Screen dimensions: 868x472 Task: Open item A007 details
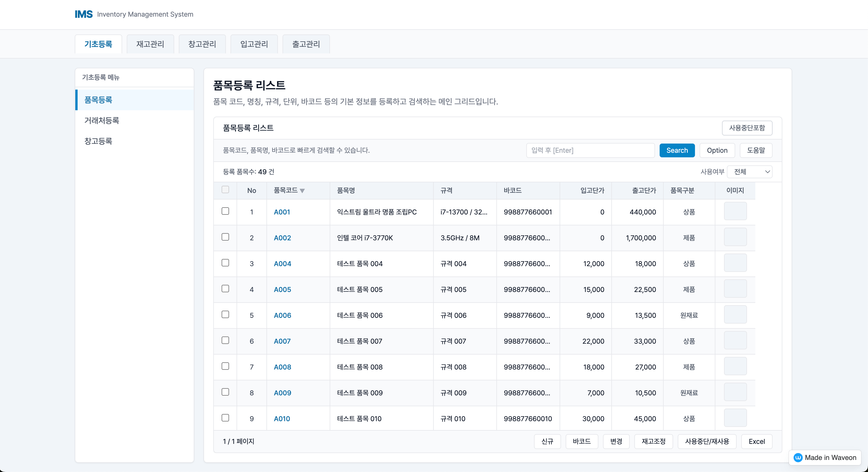(x=282, y=341)
